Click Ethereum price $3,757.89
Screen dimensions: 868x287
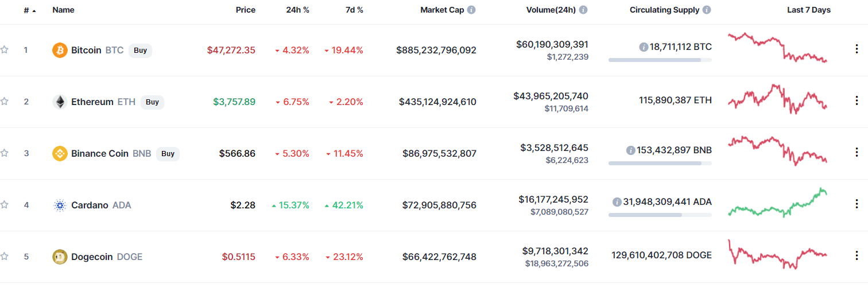click(234, 102)
